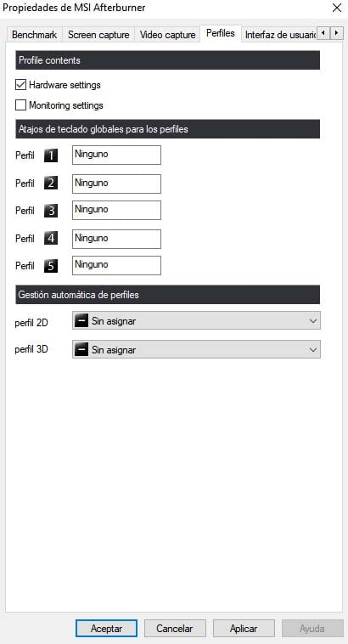Viewport: 348px width, 644px height.
Task: Click the Aplicar button
Action: (x=244, y=629)
